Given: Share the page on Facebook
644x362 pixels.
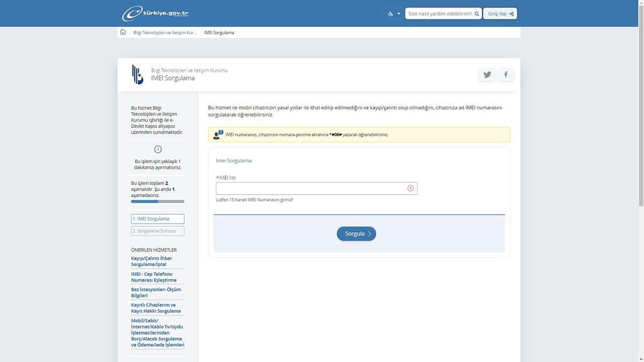Looking at the screenshot, I should pos(506,75).
